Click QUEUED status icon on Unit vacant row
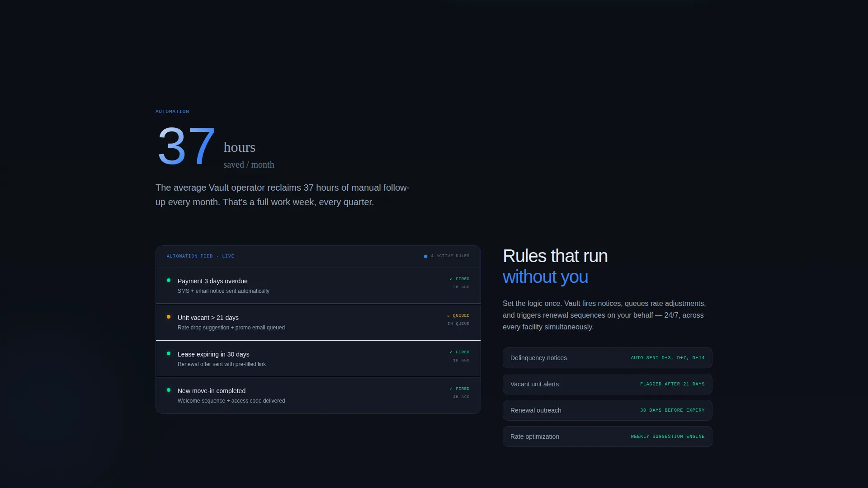This screenshot has width=868, height=488. tap(448, 316)
